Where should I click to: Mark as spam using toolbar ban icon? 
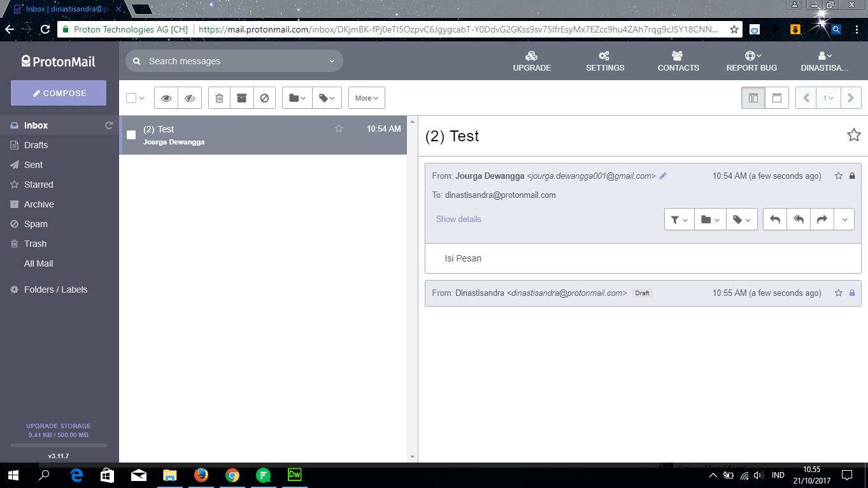[x=264, y=98]
